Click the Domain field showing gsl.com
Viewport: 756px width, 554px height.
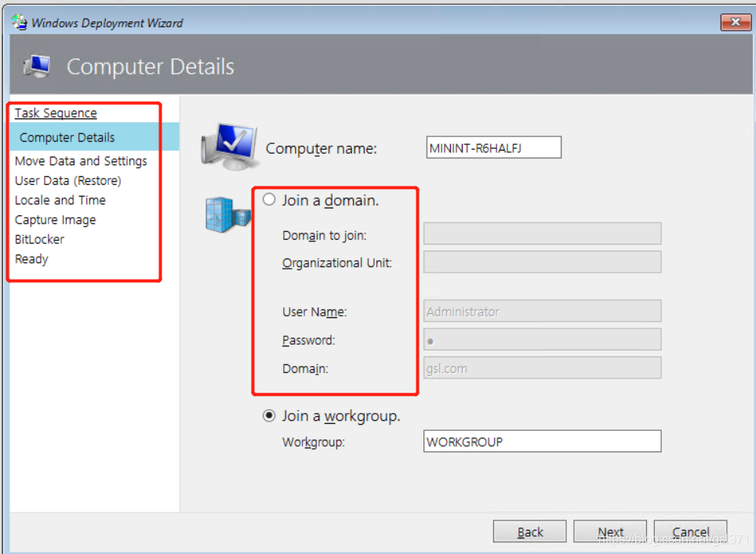click(543, 368)
